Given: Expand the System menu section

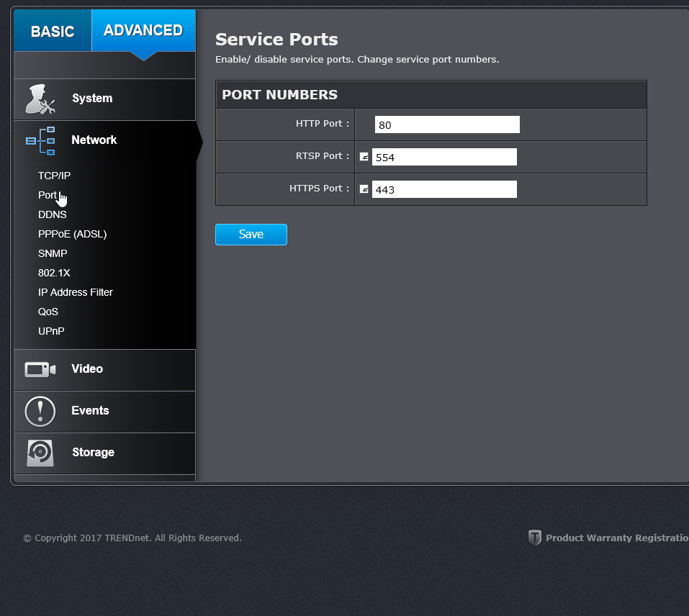Looking at the screenshot, I should [x=104, y=99].
